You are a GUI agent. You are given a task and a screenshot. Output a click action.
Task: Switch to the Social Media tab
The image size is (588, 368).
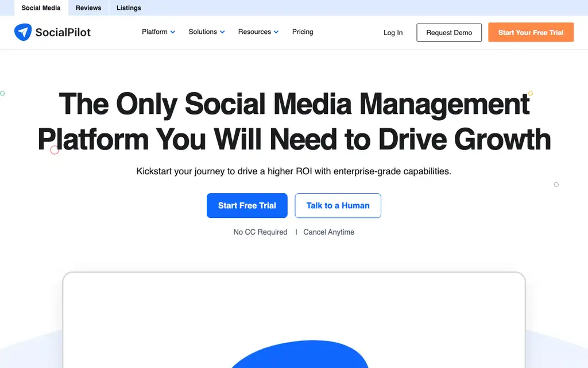click(41, 8)
